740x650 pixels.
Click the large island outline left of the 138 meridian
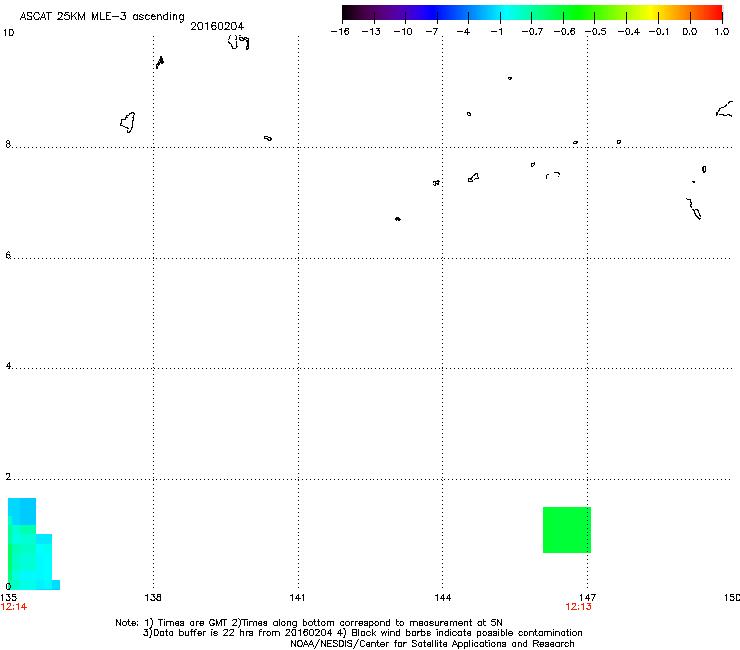[128, 122]
